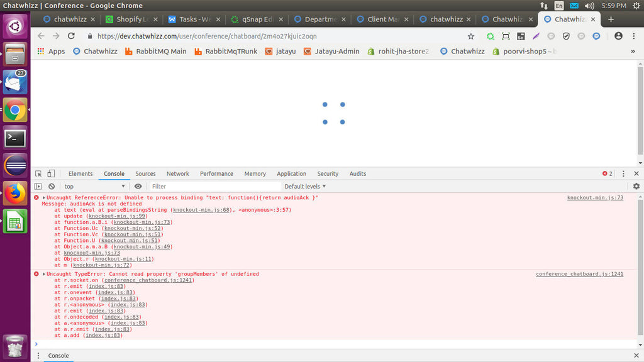Bookmark this page with the star icon
Image resolution: width=644 pixels, height=362 pixels.
[470, 36]
